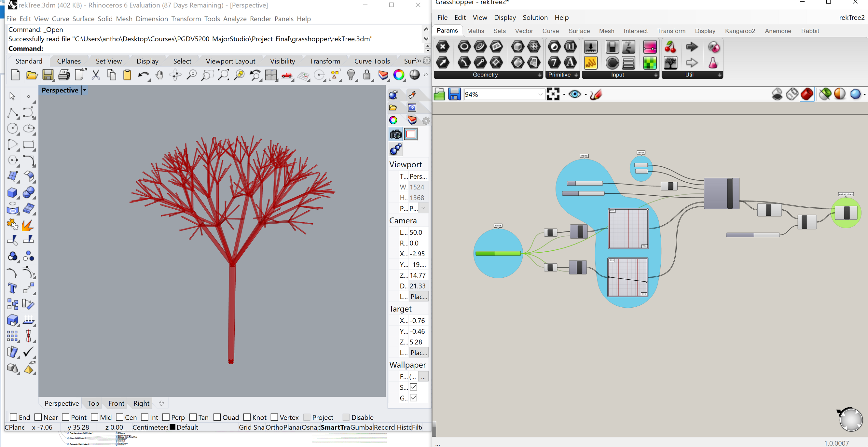Switch to Grasshopper Anemone tab
The image size is (868, 447).
tap(778, 31)
